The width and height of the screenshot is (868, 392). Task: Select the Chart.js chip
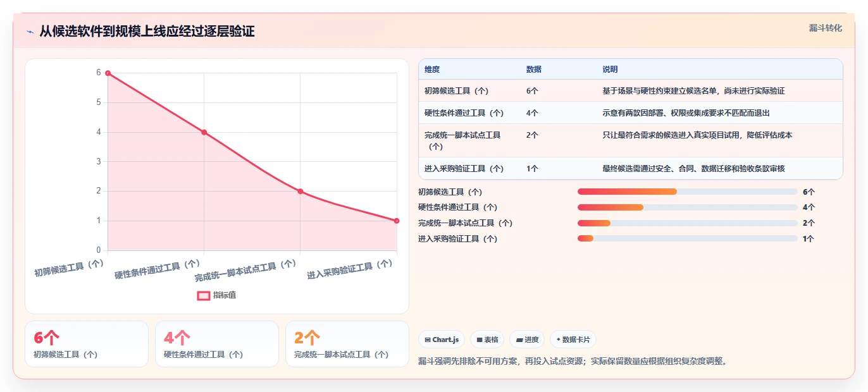click(442, 340)
